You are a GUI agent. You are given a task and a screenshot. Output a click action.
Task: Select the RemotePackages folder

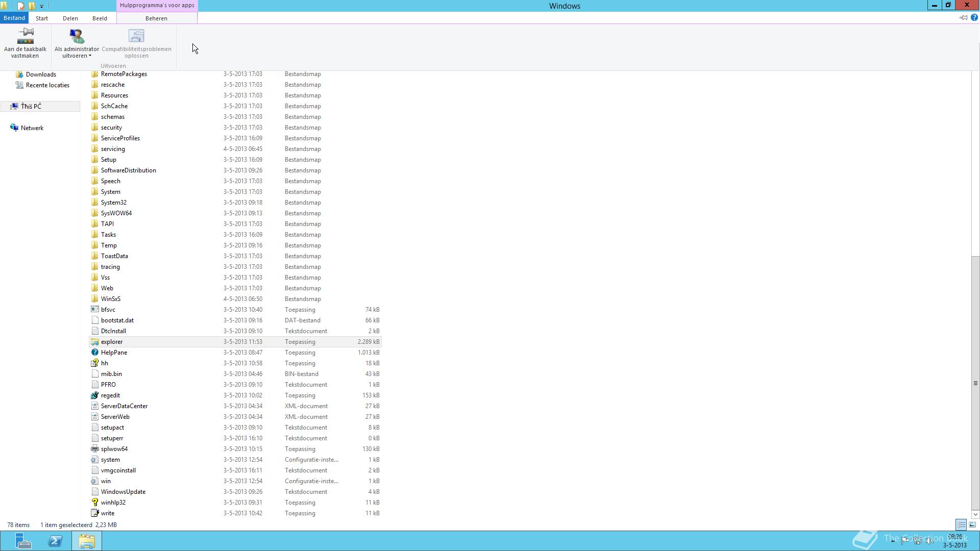click(x=235, y=74)
